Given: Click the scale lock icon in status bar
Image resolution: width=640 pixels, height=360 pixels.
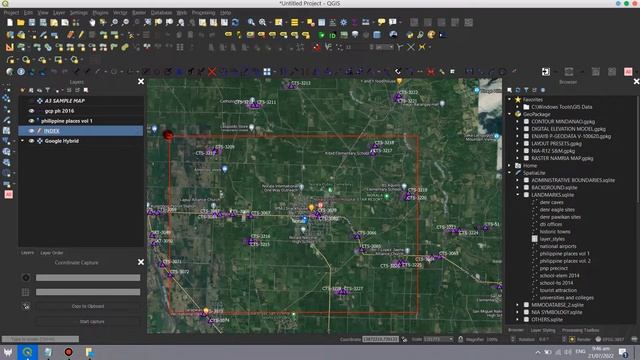Looking at the screenshot, I should tap(460, 339).
